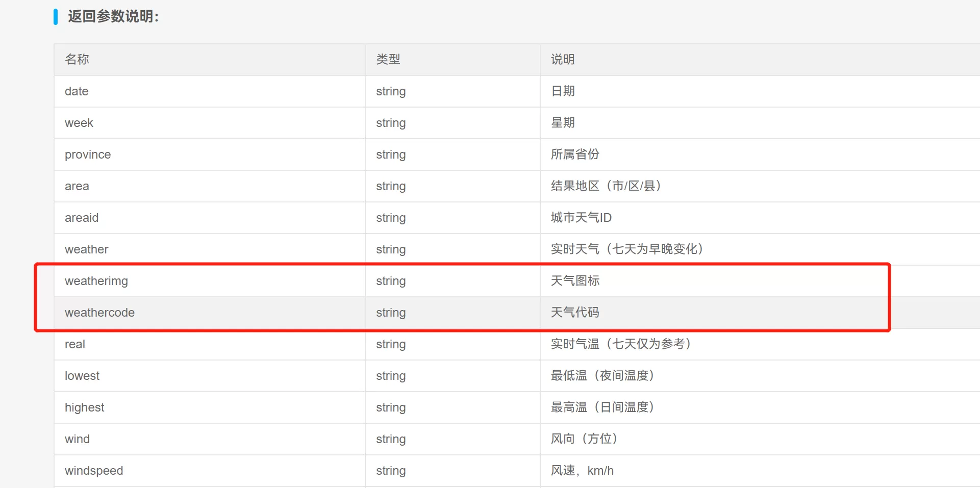Click the "返回参数说明" section heading
The height and width of the screenshot is (488, 980).
pos(113,17)
